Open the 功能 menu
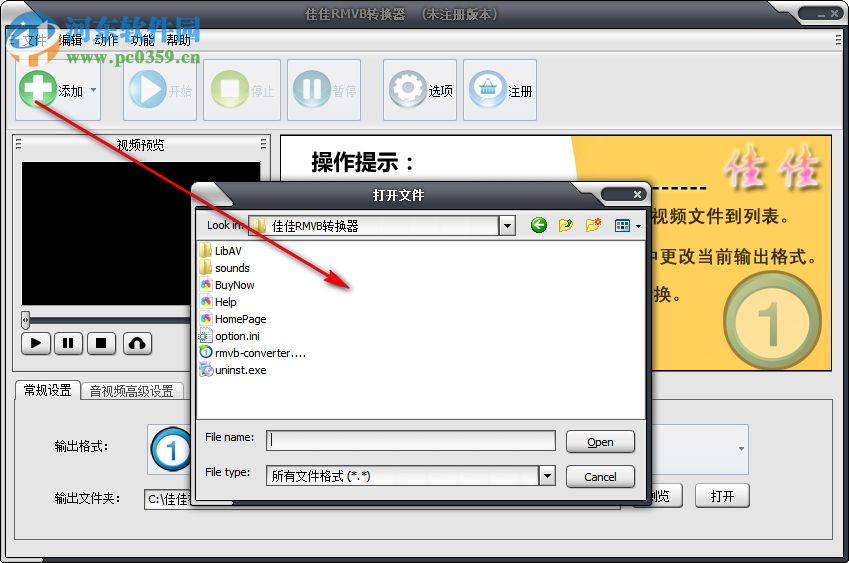The image size is (849, 563). [x=142, y=40]
